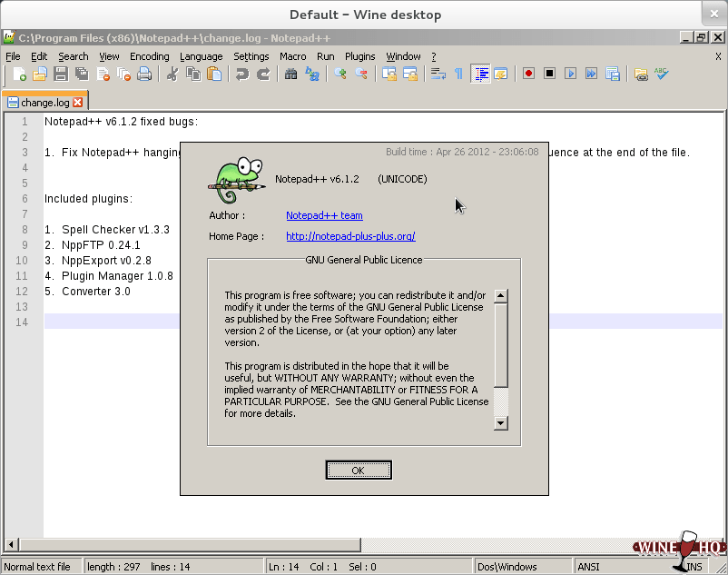The width and height of the screenshot is (728, 575).
Task: Click 'Normal text file' in status bar
Action: [x=37, y=567]
